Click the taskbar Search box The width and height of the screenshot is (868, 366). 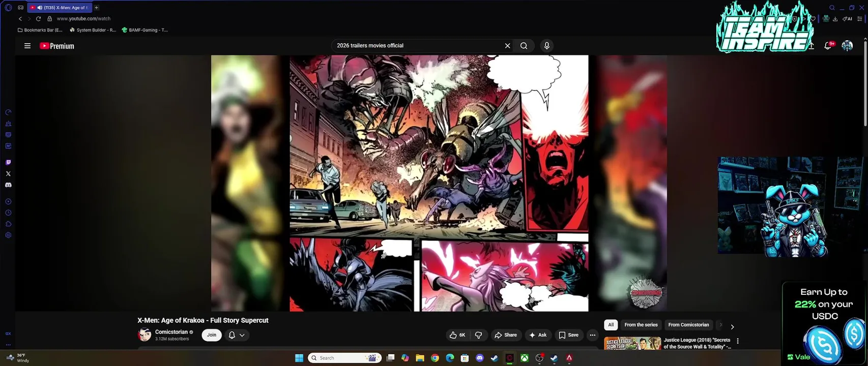pos(345,358)
